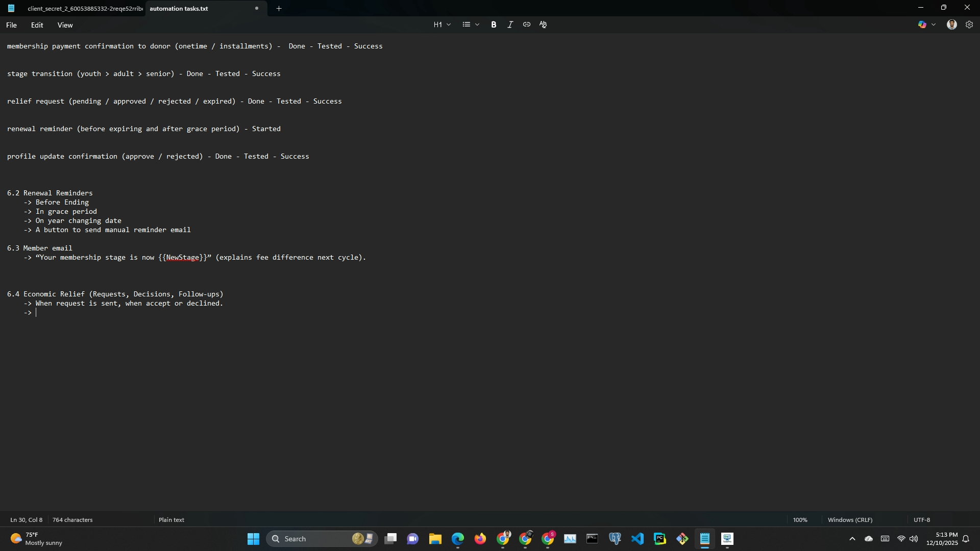Open Visual Studio Code from taskbar
980x551 pixels.
tap(637, 539)
